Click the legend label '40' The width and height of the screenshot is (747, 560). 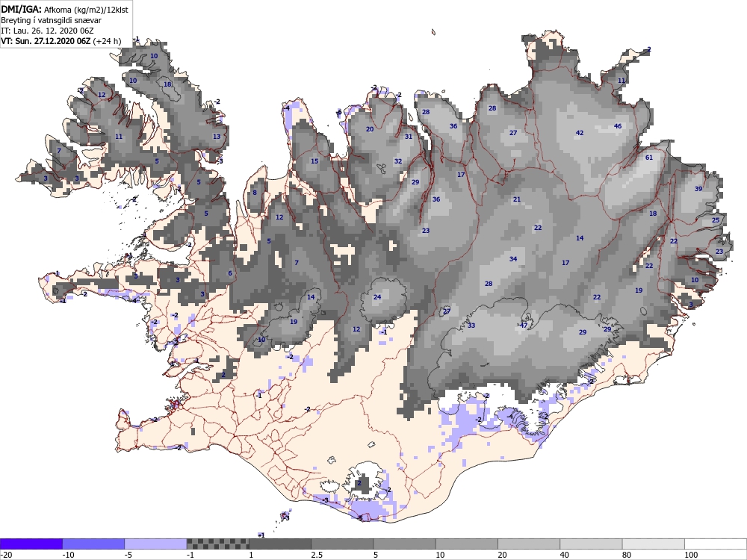tap(565, 555)
